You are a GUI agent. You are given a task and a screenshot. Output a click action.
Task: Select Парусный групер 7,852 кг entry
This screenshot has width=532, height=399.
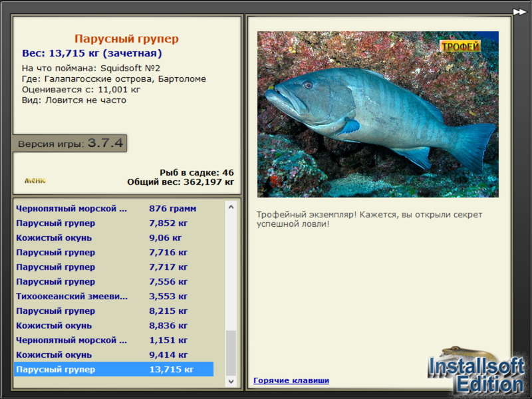coord(114,223)
